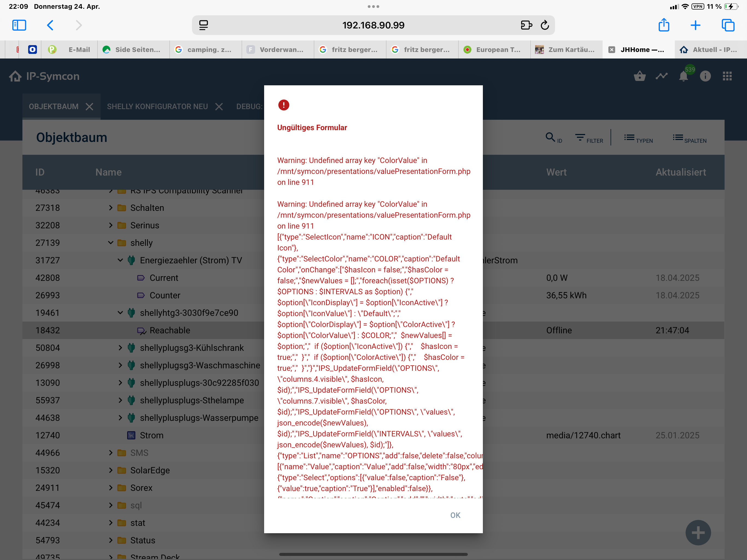This screenshot has height=560, width=747.
Task: Open the notifications bell
Action: [683, 76]
